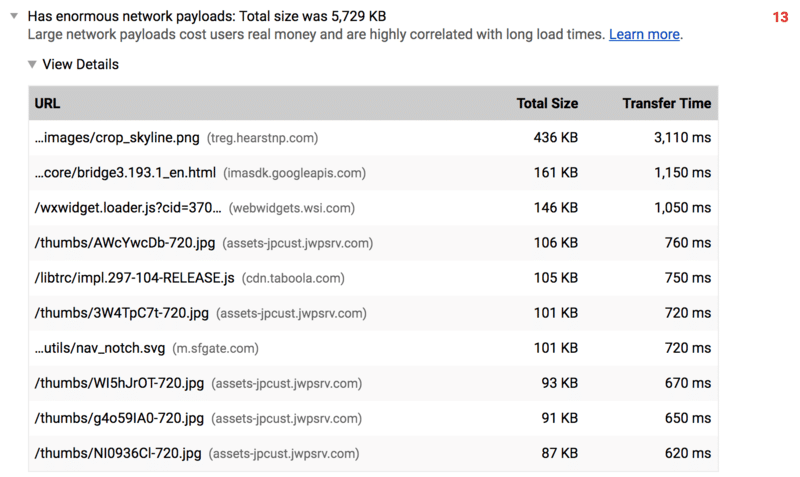Viewport: 800px width, 477px height.
Task: Open the 3W4TpC7t-720.jpg thumbnail URL
Action: point(124,313)
